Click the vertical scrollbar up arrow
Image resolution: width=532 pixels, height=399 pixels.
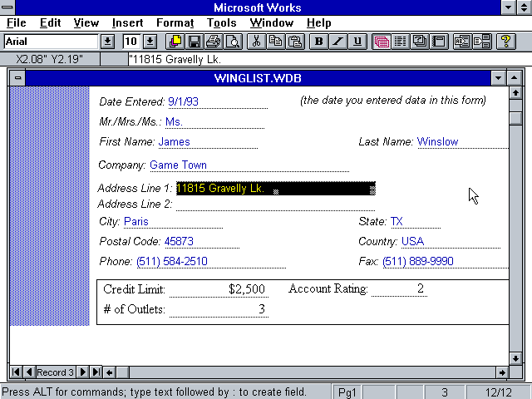515,92
